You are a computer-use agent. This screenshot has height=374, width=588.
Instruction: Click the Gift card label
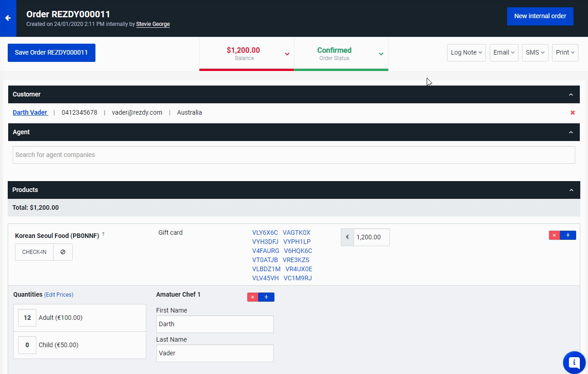click(x=170, y=232)
